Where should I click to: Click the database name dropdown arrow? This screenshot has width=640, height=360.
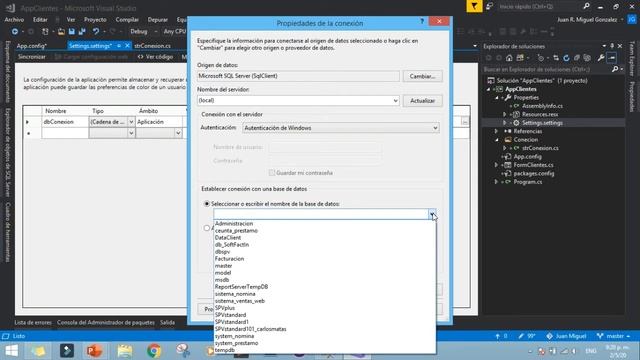coord(431,214)
